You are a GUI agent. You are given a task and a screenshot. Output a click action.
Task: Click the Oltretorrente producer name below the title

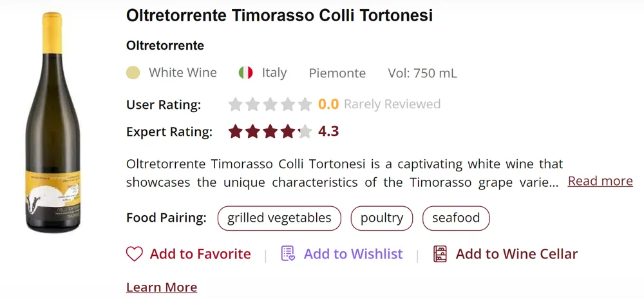(165, 46)
